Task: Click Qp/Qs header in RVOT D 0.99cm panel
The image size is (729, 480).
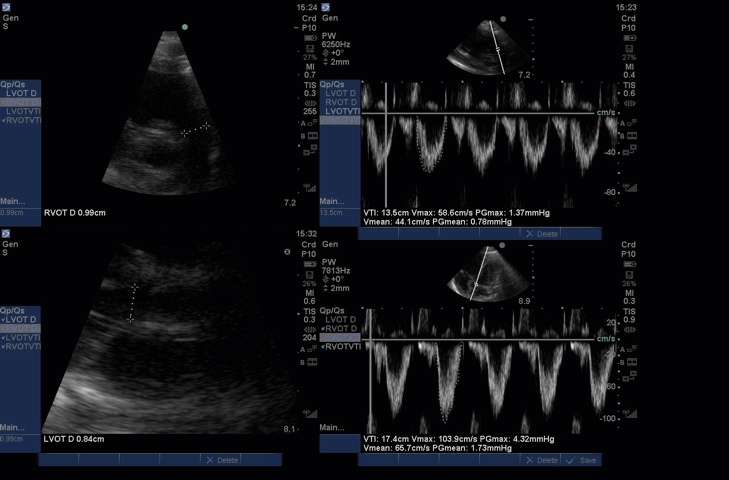Action: [x=13, y=84]
